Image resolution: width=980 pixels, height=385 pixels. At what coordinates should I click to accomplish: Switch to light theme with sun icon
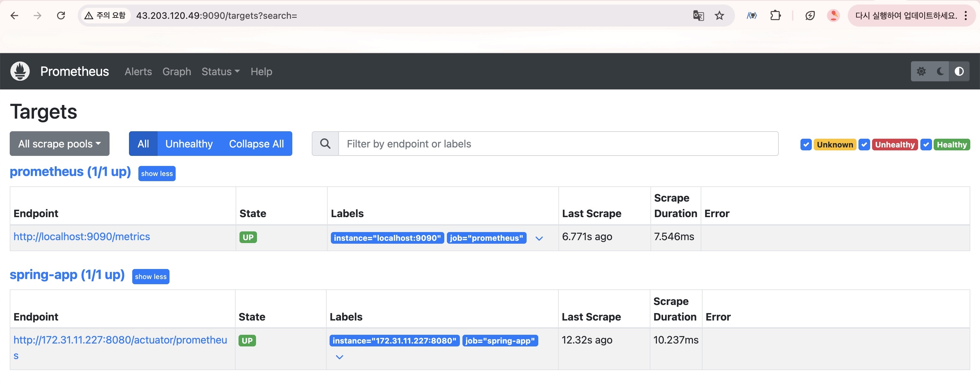point(921,71)
